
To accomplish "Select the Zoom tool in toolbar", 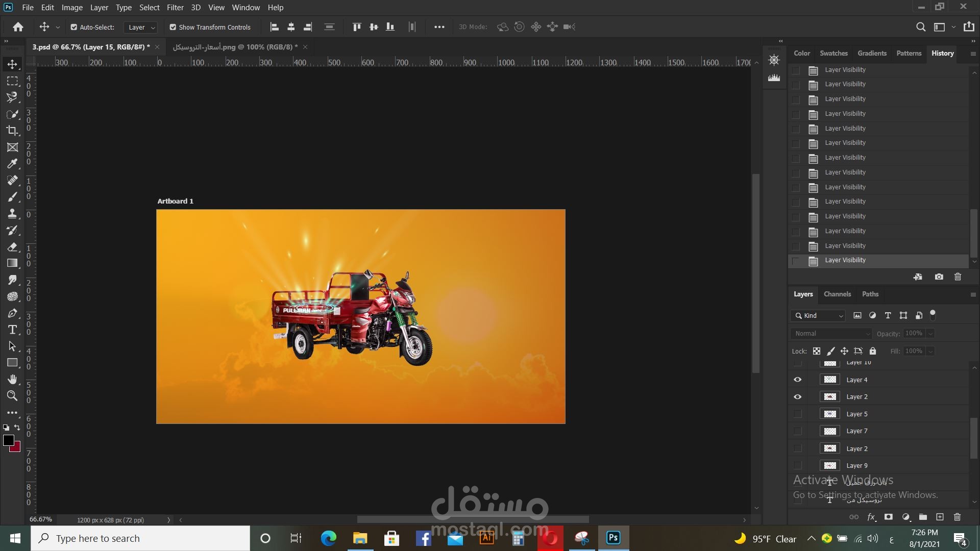I will tap(12, 396).
